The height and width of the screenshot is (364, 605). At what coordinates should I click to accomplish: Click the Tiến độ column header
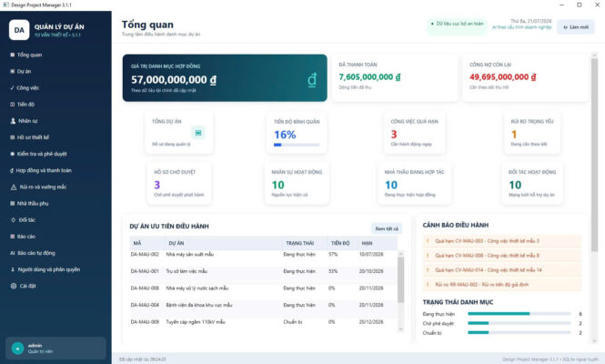click(x=340, y=243)
